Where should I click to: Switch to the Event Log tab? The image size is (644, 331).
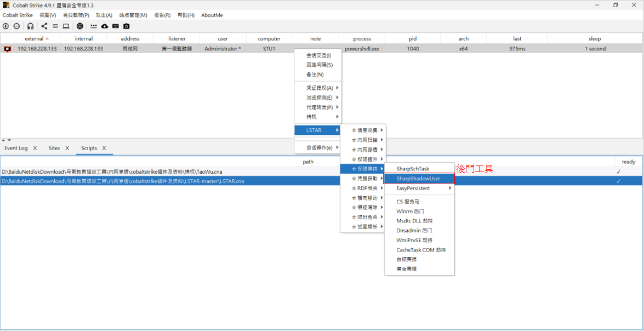16,148
